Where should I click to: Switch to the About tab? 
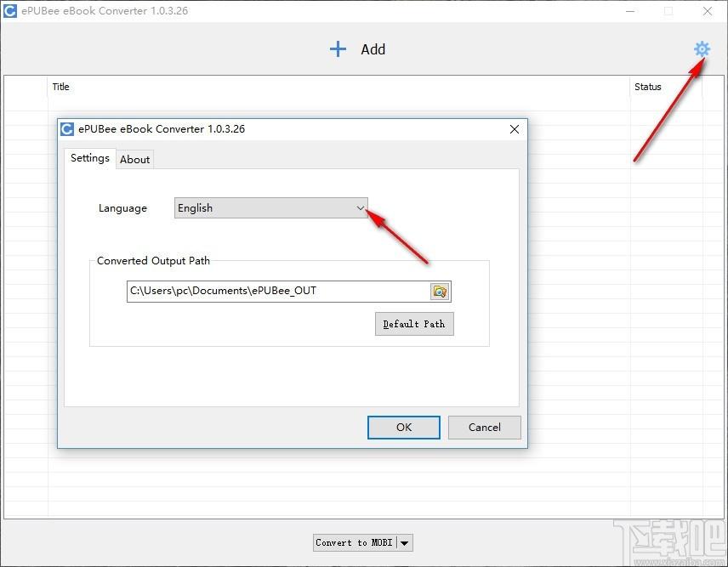pyautogui.click(x=134, y=159)
